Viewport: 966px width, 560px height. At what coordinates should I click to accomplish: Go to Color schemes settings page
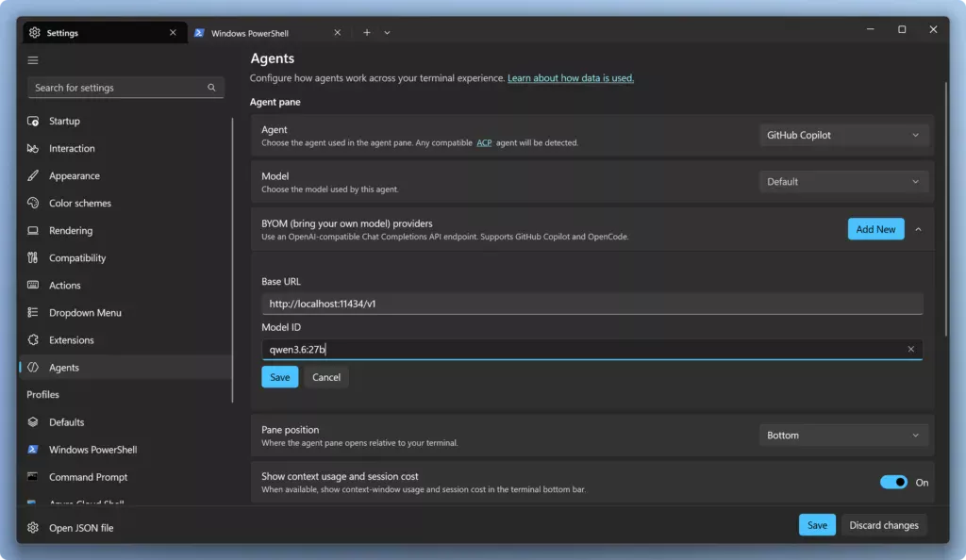tap(126, 203)
